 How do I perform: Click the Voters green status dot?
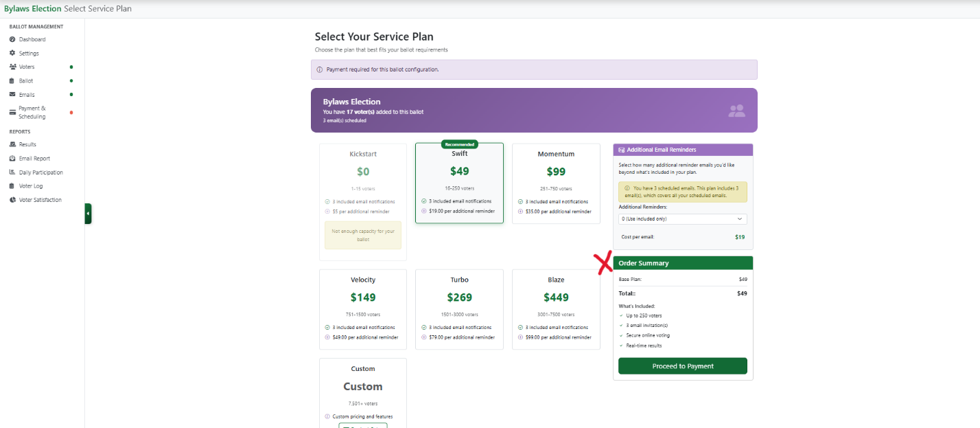71,67
